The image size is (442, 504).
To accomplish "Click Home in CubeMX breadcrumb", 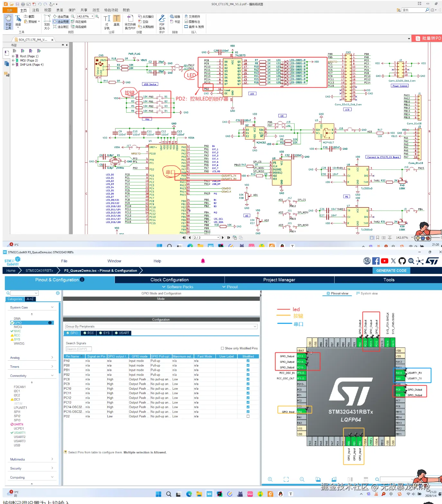I will click(x=11, y=271).
